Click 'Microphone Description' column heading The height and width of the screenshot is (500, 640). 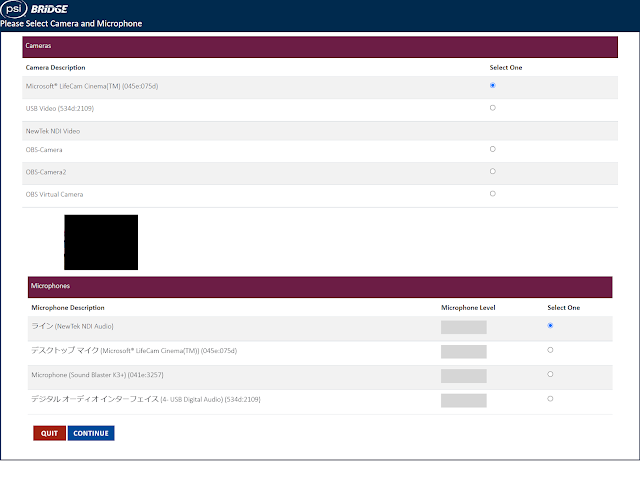pyautogui.click(x=68, y=308)
